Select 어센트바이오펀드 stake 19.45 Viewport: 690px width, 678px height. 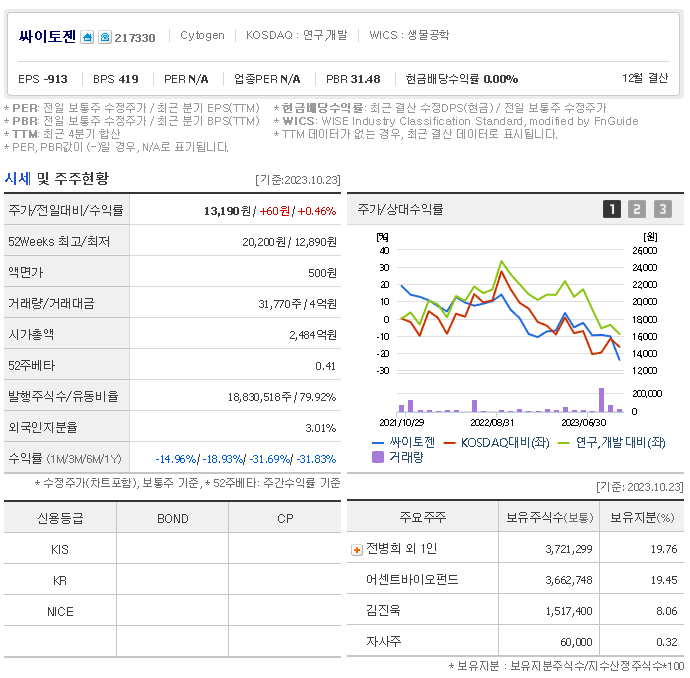click(664, 580)
